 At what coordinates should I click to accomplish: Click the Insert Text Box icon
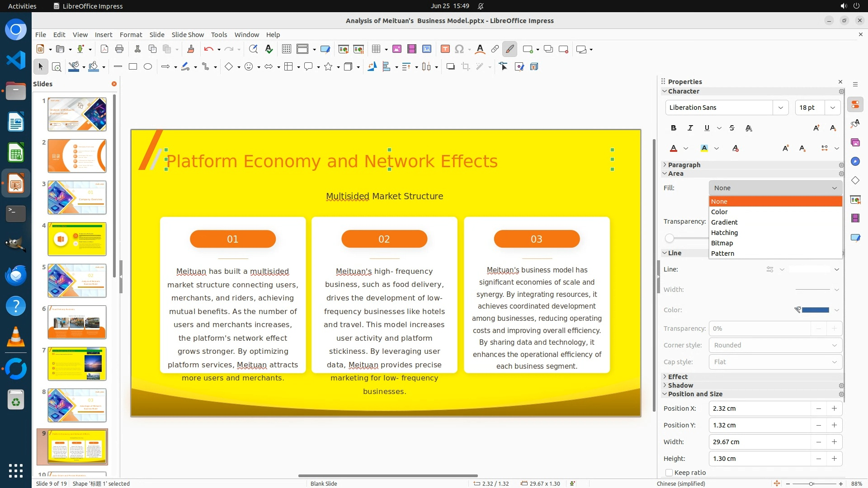coord(445,49)
